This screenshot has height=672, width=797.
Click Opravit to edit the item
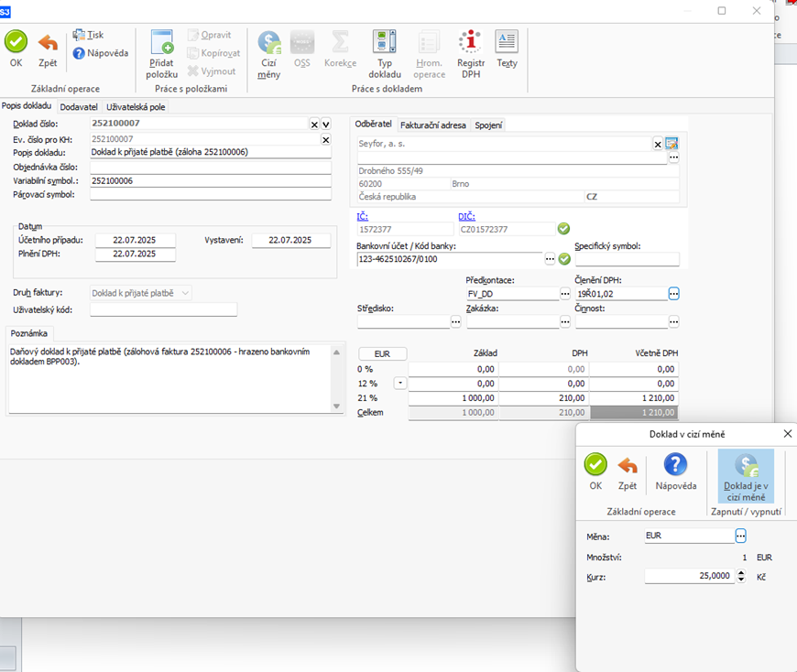coord(209,35)
